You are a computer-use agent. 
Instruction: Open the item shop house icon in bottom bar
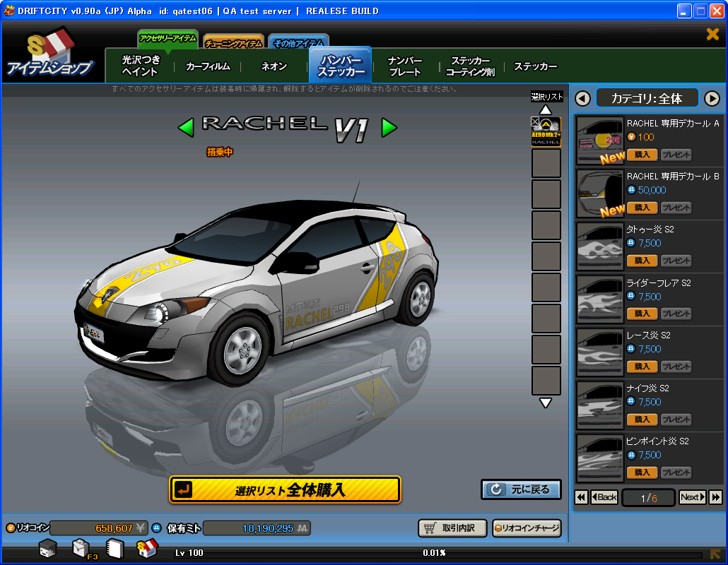(x=147, y=548)
